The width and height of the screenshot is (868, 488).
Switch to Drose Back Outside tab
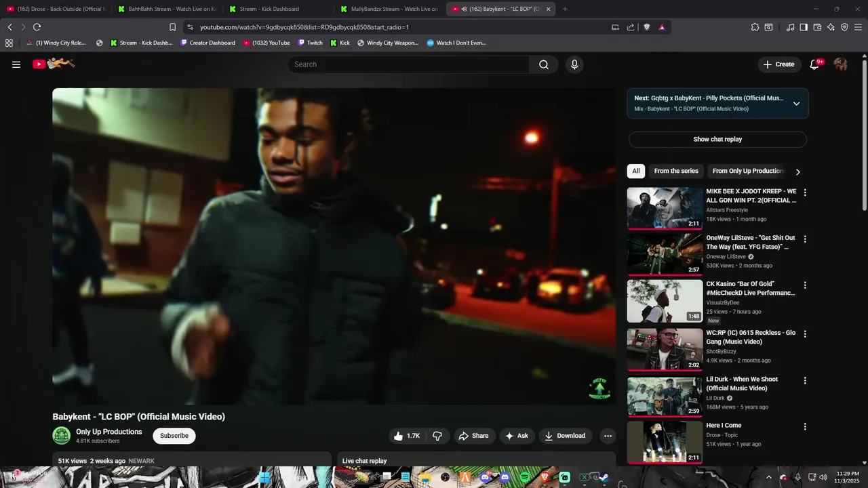[56, 9]
